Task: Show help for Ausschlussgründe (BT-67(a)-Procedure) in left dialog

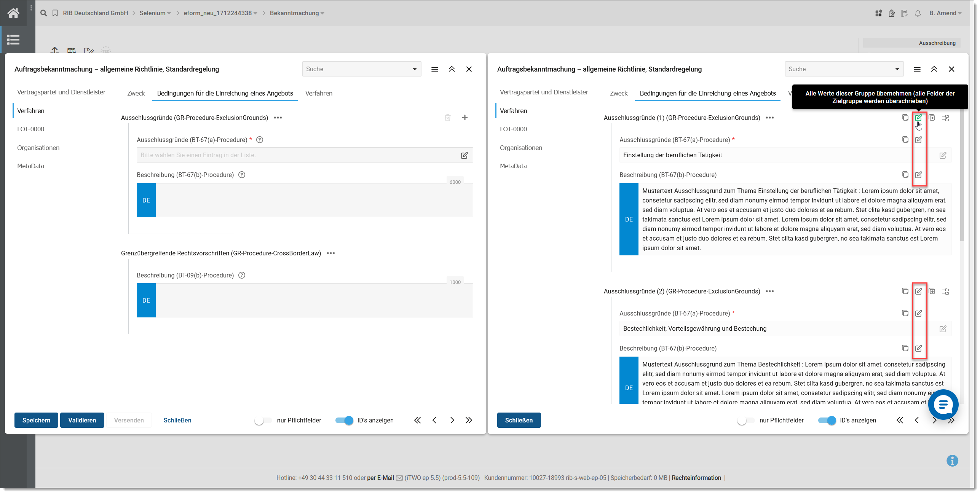Action: (260, 140)
